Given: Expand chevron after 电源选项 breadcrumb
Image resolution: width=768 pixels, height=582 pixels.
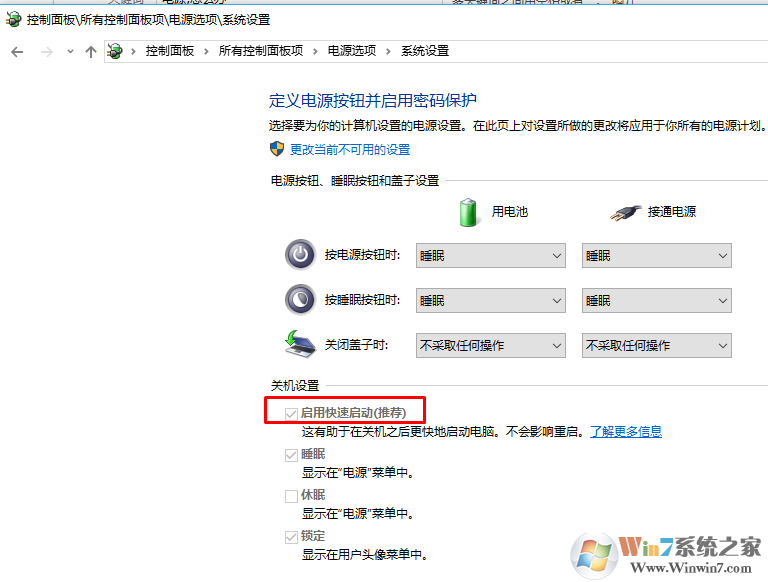Looking at the screenshot, I should click(388, 51).
